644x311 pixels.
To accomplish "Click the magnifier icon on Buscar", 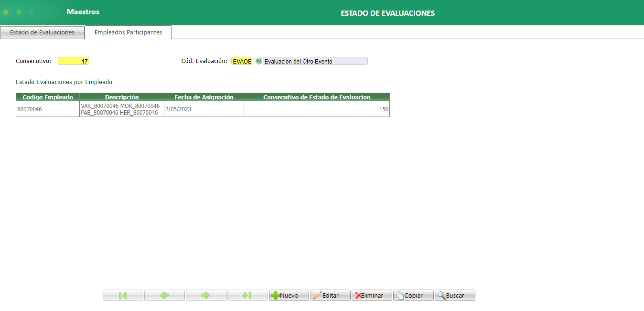I will pos(442,295).
